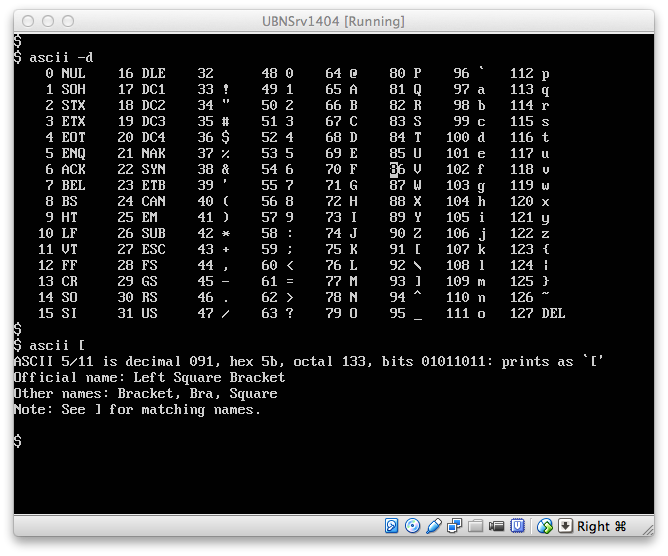Click the last empty '$' shell prompt
The image size is (668, 556).
click(x=17, y=441)
